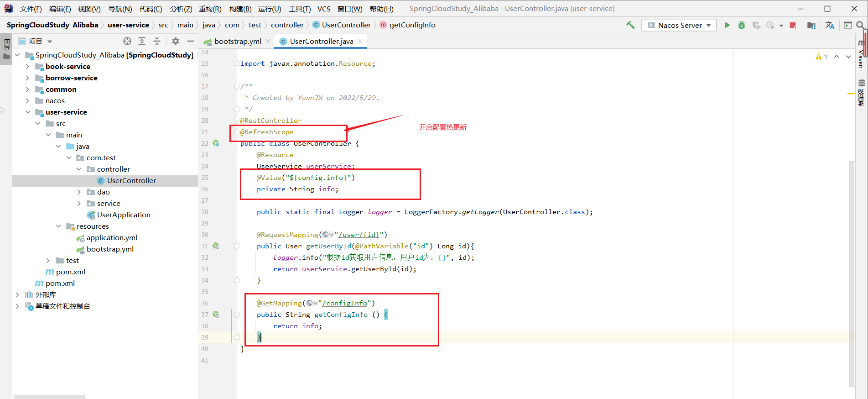
Task: Select UserApplication in project tree
Action: 124,215
